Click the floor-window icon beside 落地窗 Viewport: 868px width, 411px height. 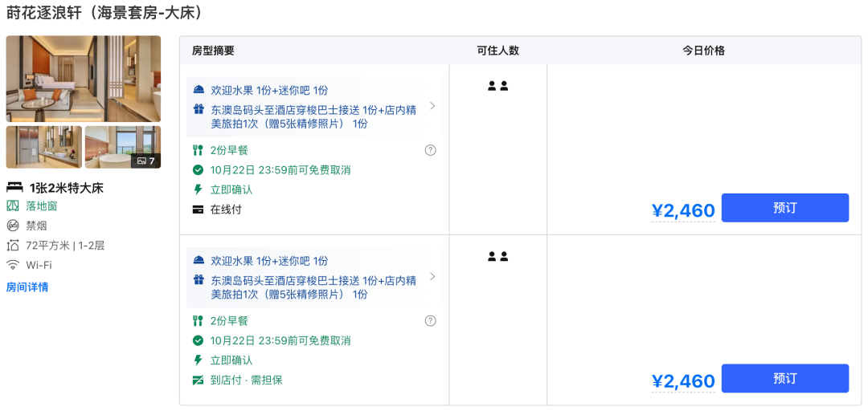[x=13, y=206]
